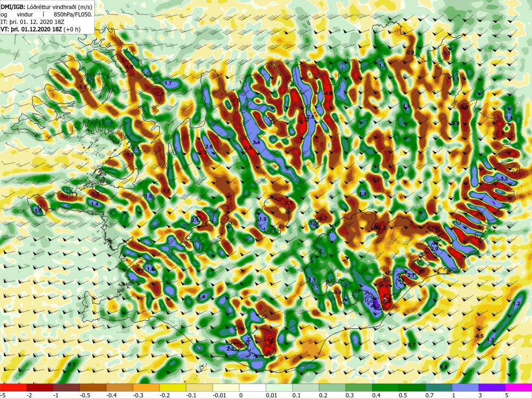Select the teal legend swatch labeled 0.7
This screenshot has height=399, width=532.
tap(439, 387)
